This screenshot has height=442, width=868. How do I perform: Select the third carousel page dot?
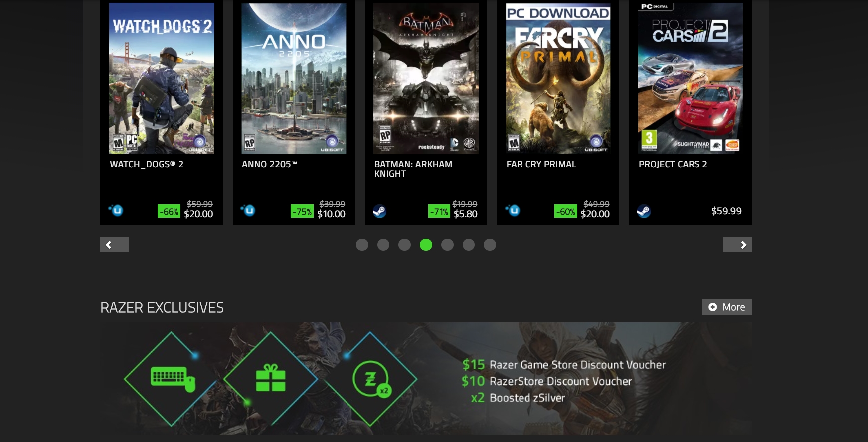(x=404, y=245)
